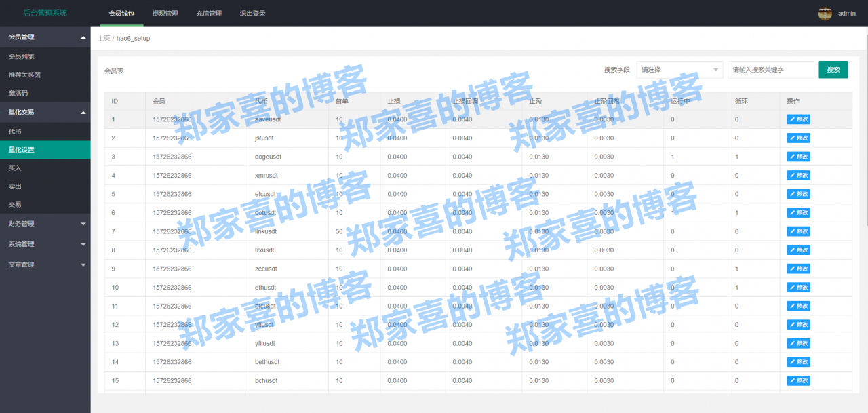868x413 pixels.
Task: Open 推荐关系图 in the sidebar
Action: click(45, 75)
